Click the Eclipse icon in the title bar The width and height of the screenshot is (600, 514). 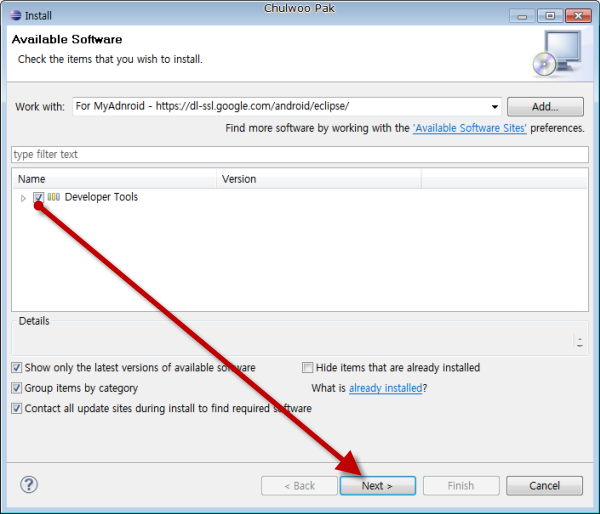tap(16, 15)
